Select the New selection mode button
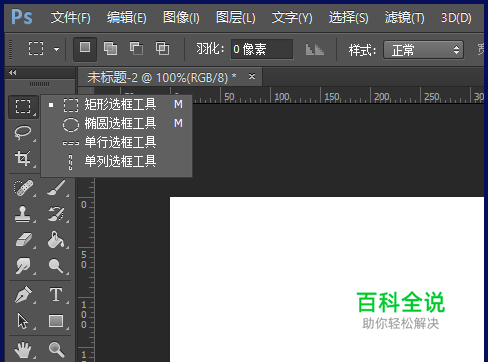The image size is (488, 362). tap(85, 49)
